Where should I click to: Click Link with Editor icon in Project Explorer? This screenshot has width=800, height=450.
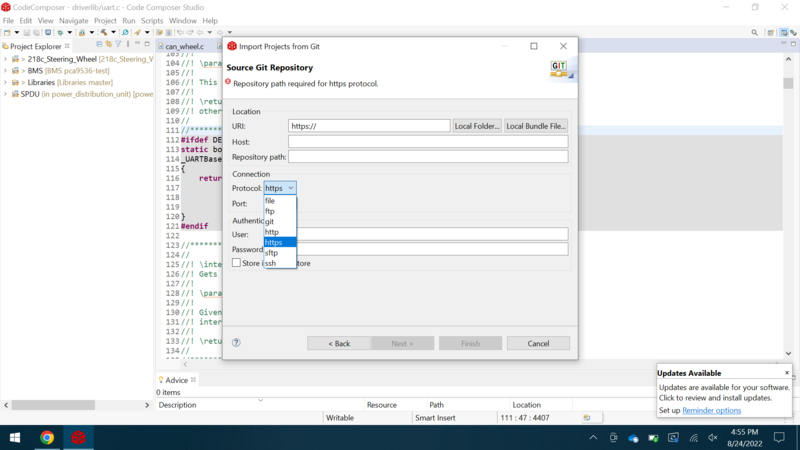tap(109, 44)
